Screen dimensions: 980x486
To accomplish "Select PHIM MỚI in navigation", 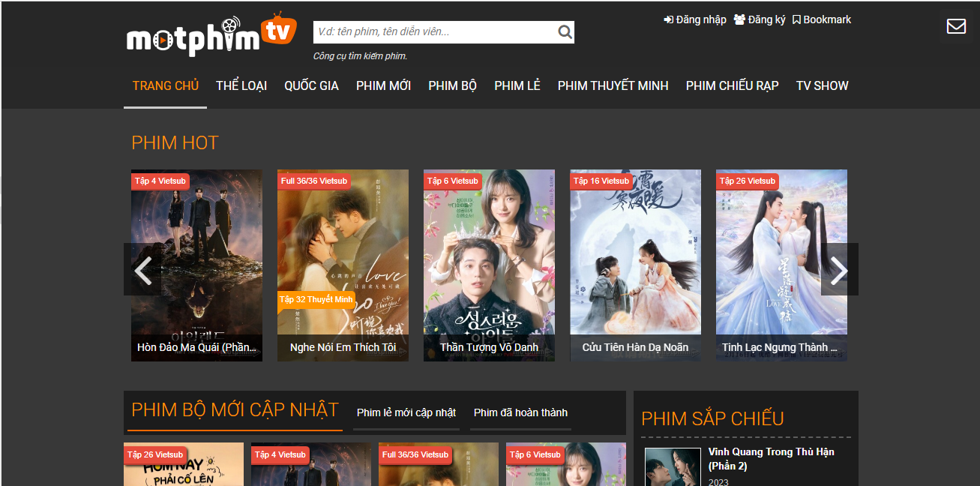I will (x=383, y=85).
